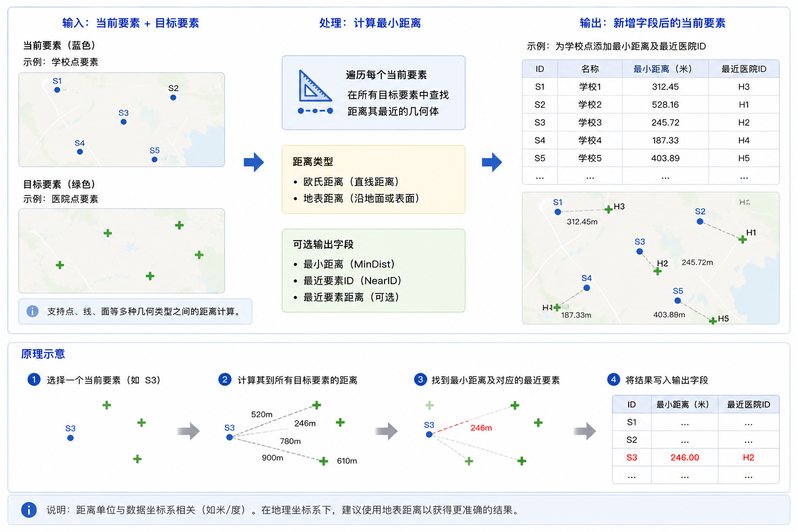
Task: Click the 610m distance label in step 2
Action: [347, 461]
